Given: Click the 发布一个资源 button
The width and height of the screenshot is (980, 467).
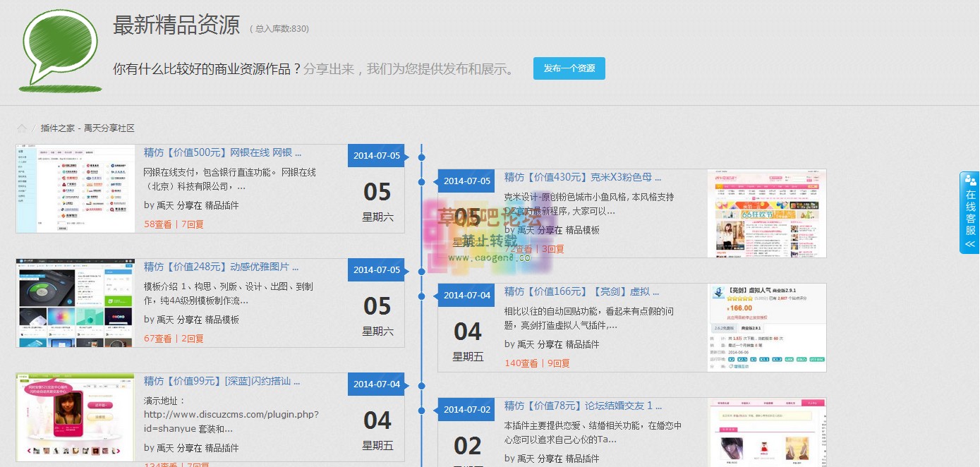Looking at the screenshot, I should pos(569,68).
